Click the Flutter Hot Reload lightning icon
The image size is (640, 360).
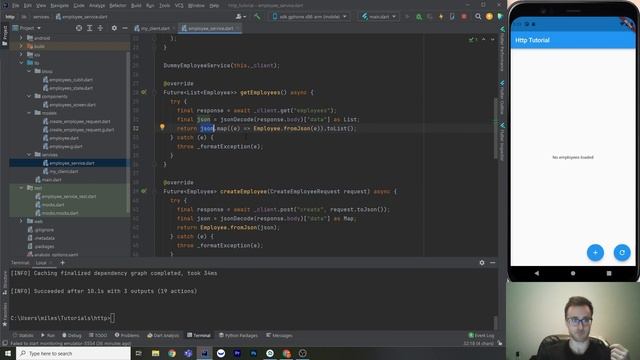pos(441,17)
